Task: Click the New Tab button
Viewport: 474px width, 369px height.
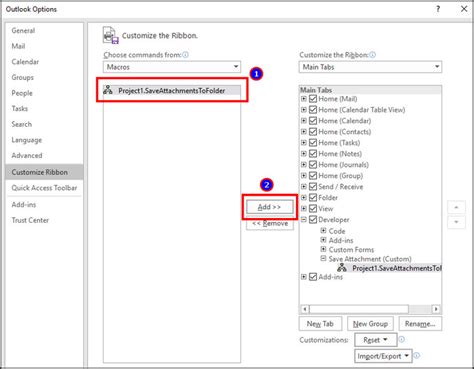Action: (x=320, y=324)
